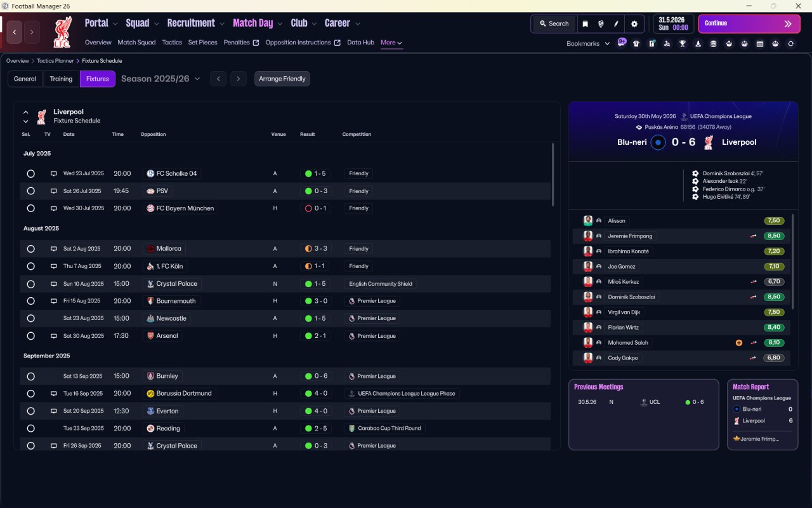The width and height of the screenshot is (812, 508).
Task: Select the FC Schalke 04 fixture radio button
Action: point(30,173)
